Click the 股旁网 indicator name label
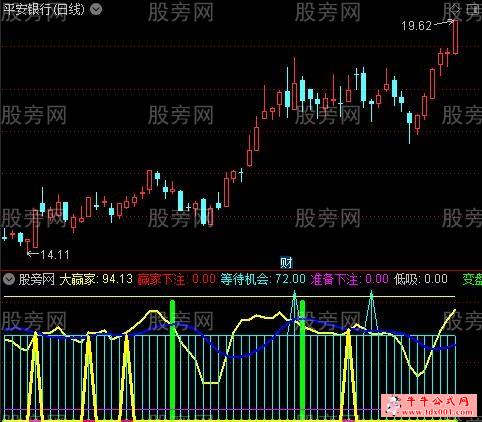 [x=36, y=279]
